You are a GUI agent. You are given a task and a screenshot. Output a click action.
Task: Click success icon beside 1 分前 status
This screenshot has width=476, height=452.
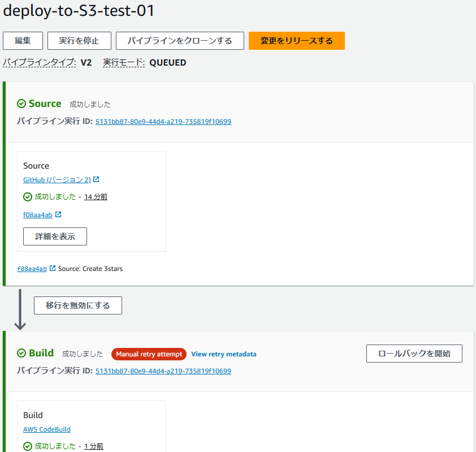coord(28,446)
